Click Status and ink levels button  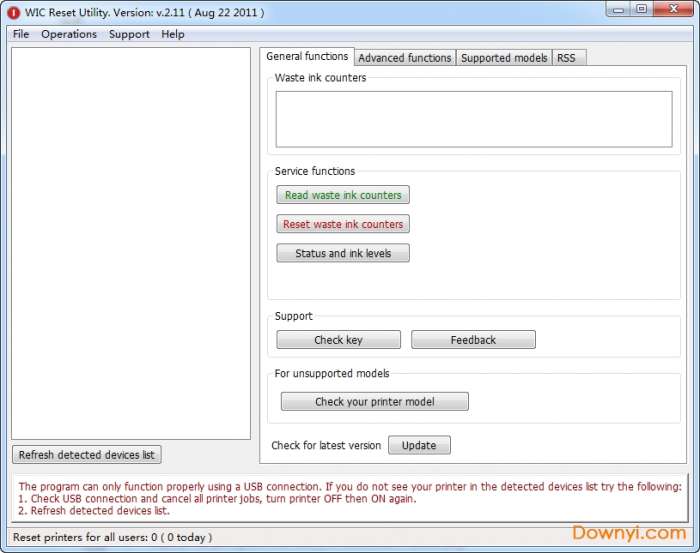343,253
